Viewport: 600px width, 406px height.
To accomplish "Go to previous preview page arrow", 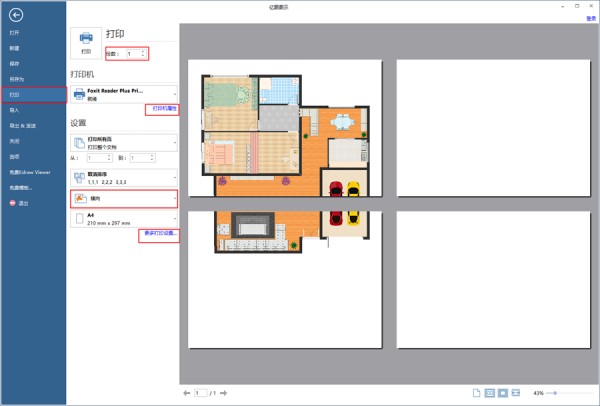I will click(187, 392).
